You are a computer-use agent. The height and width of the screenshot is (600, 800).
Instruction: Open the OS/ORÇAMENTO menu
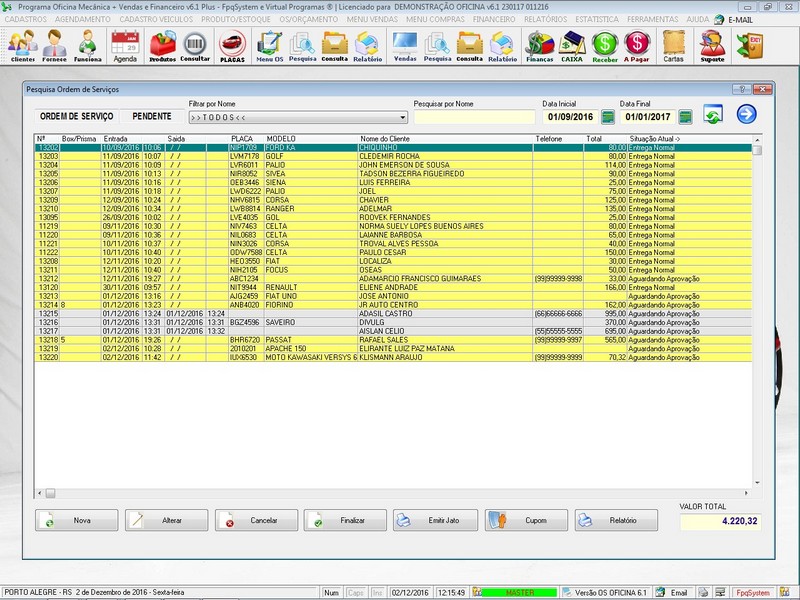[309, 19]
